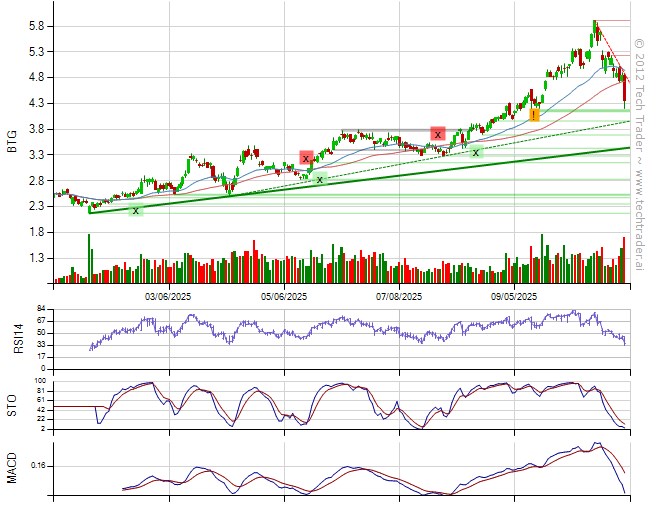Click the BTG ticker label on the price axis
The image size is (657, 514).
click(x=12, y=143)
